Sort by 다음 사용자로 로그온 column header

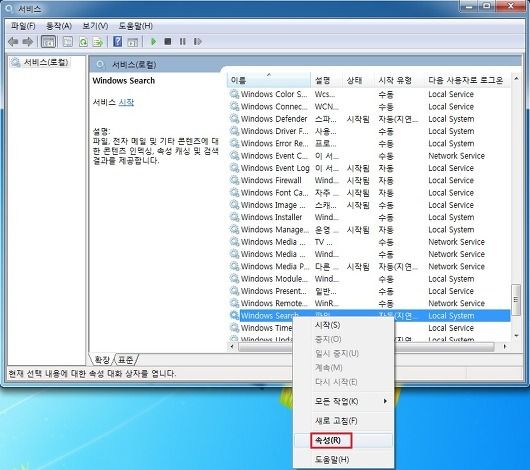point(467,80)
